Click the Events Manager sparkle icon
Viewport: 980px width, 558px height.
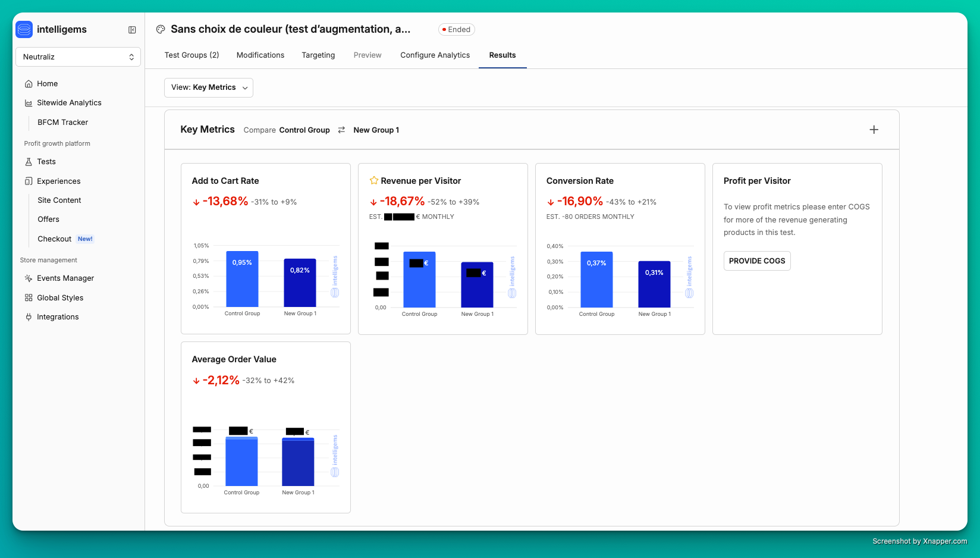pyautogui.click(x=29, y=278)
